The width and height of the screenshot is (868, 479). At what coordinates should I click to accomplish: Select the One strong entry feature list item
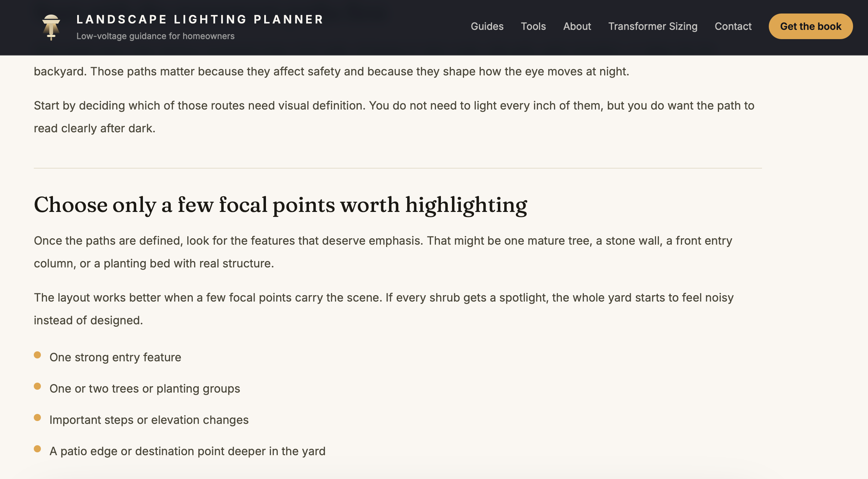(115, 357)
